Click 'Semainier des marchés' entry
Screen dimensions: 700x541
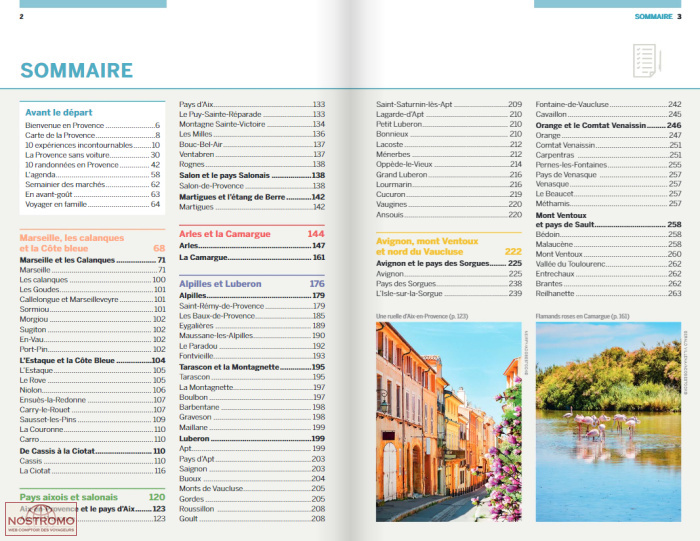click(92, 184)
